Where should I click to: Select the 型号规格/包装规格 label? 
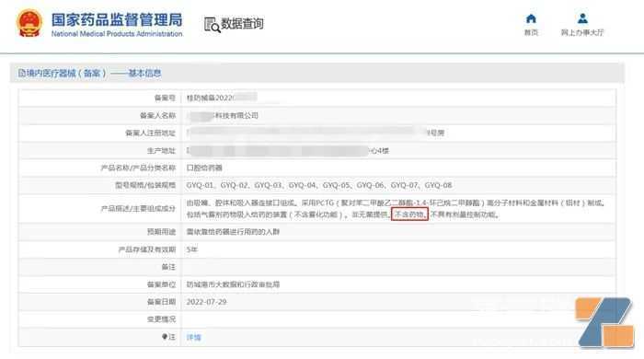145,185
